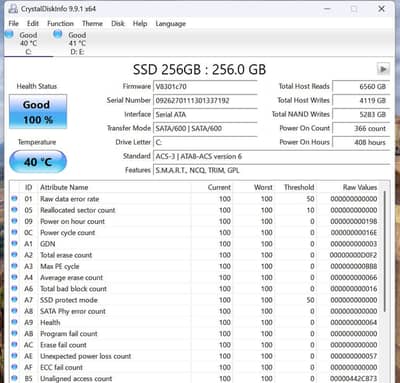Select the Unexpected power loss count text
Screen dimensions: 400x383
coord(86,356)
